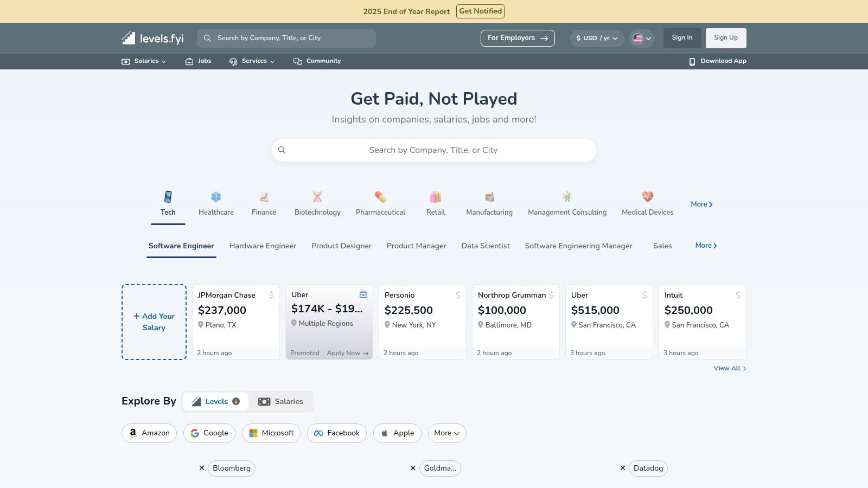Screen dimensions: 868x488
Task: Open the country flag selector dropdown
Action: coord(641,38)
